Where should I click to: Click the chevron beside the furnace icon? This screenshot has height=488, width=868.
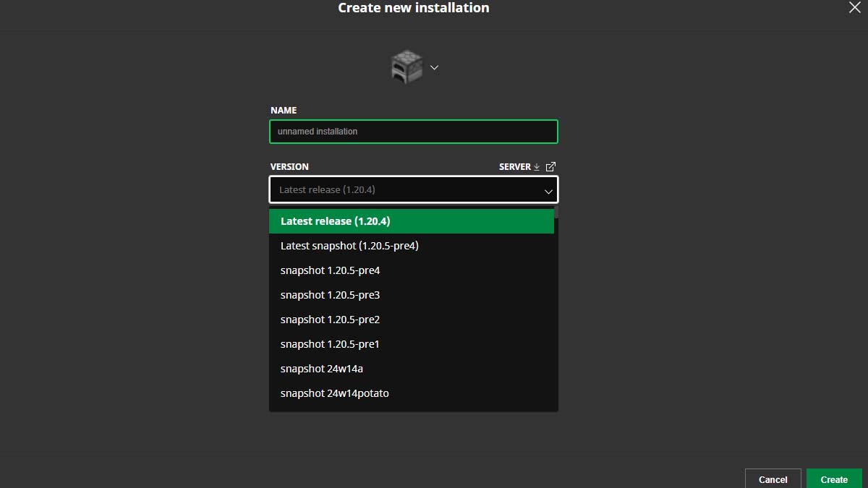pos(434,67)
